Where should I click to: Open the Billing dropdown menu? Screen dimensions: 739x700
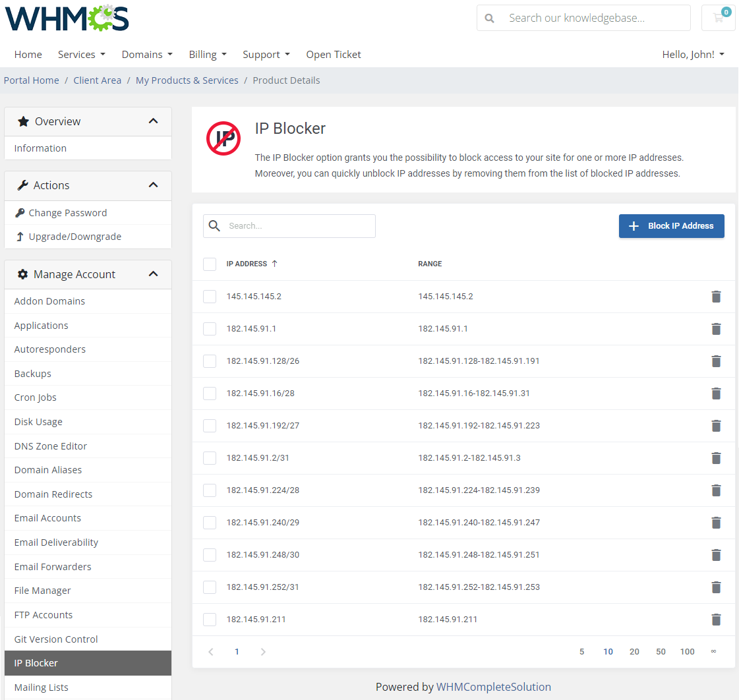coord(208,55)
